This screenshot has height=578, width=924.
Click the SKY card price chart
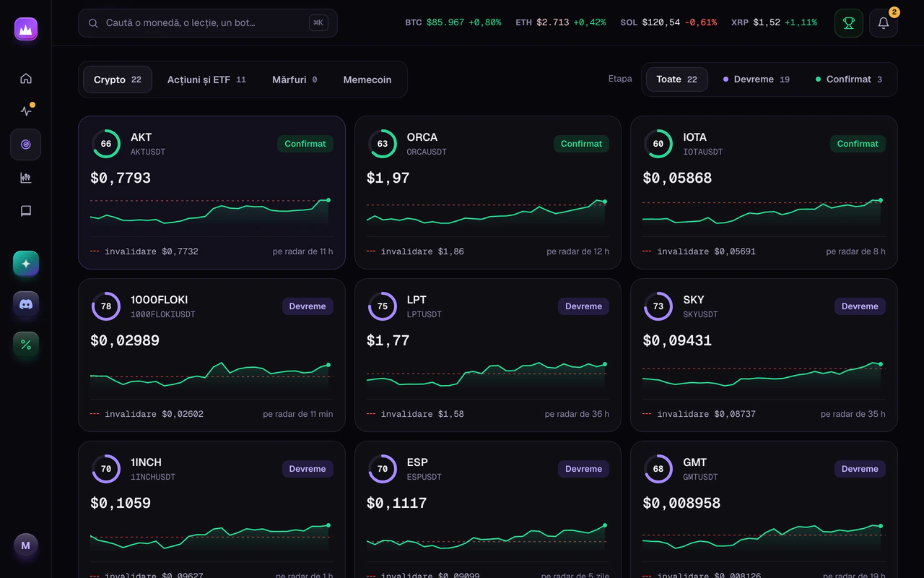[x=764, y=377]
